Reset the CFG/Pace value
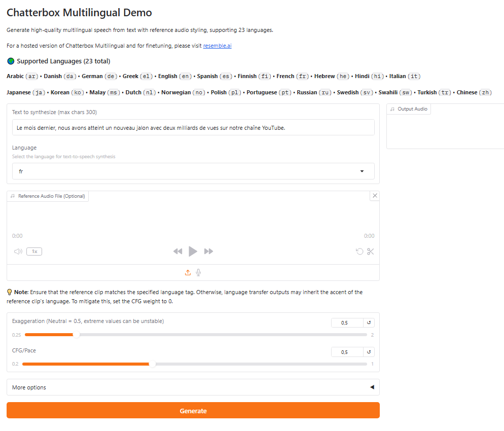 tap(369, 352)
